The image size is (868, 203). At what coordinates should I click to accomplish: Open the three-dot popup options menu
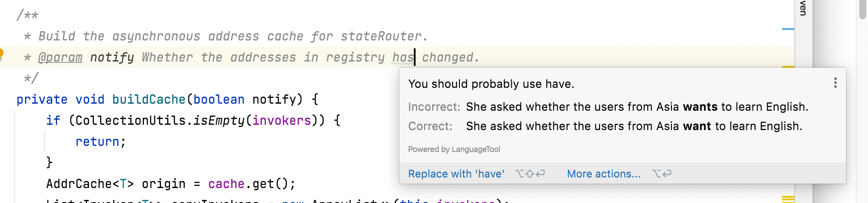tap(835, 83)
